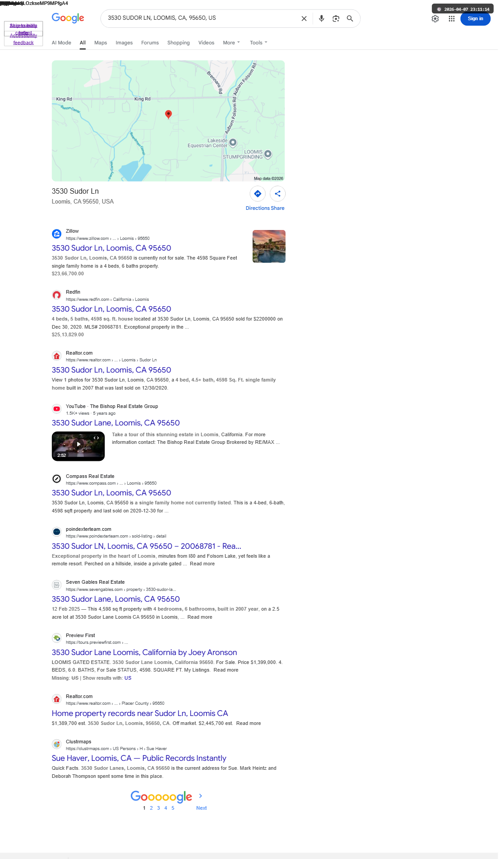
Task: Click Read more on Preview First result
Action: 226,670
